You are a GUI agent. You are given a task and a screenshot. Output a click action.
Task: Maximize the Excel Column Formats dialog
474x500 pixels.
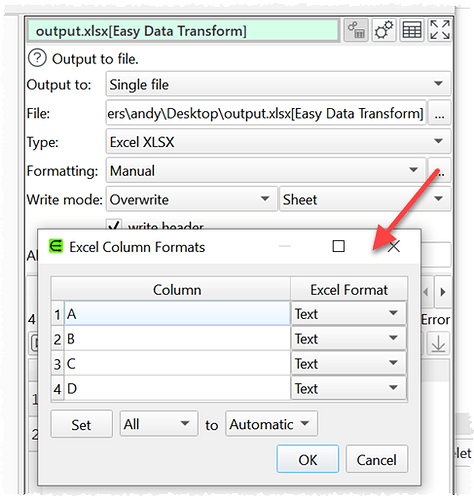point(338,247)
